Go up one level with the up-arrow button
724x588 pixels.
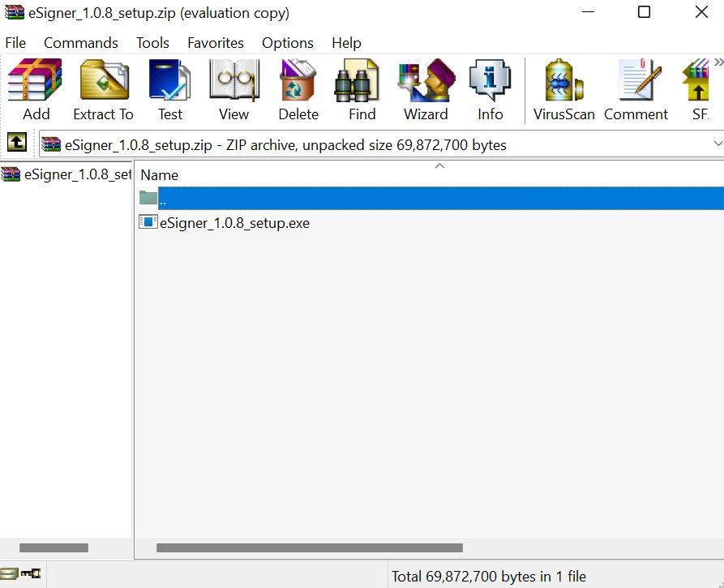coord(17,142)
